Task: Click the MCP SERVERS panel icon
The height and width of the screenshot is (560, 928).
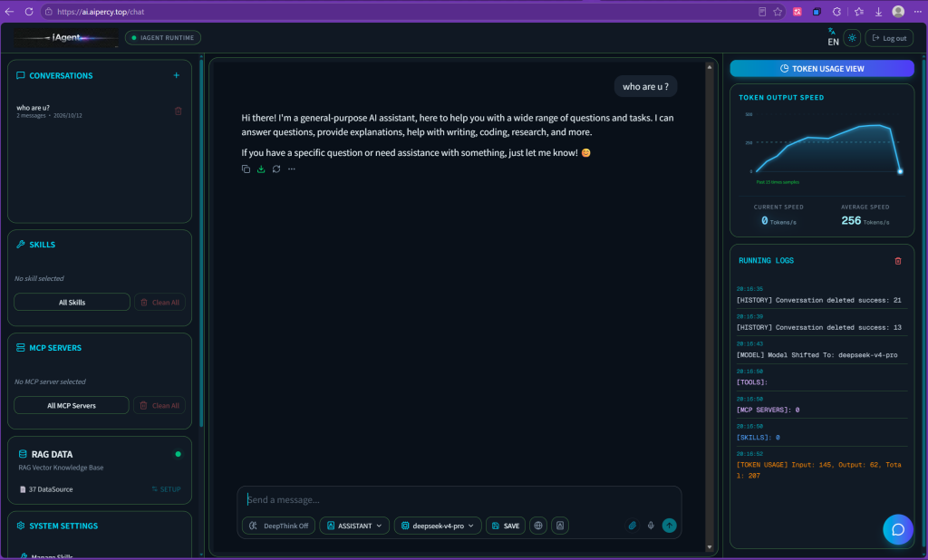Action: (x=21, y=348)
